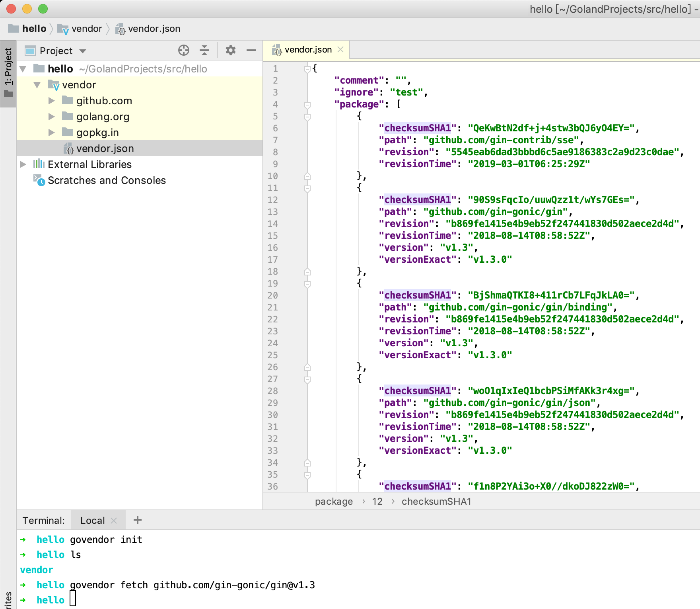Image resolution: width=700 pixels, height=609 pixels.
Task: Select vendor.json in the project tree
Action: point(140,148)
